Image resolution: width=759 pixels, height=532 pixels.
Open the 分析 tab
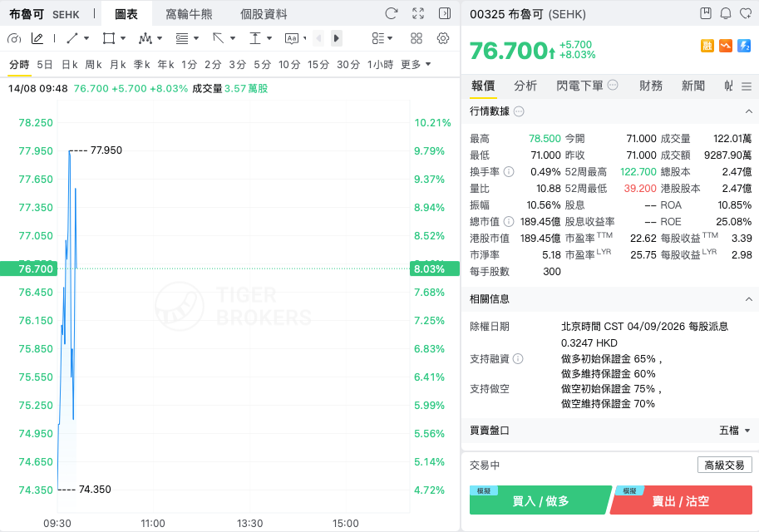tap(525, 86)
